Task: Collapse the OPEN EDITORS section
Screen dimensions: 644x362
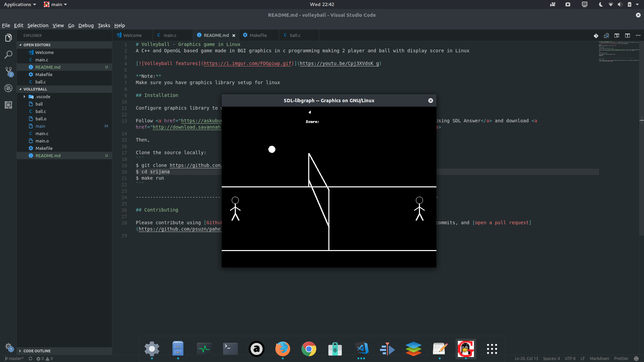Action: pos(64,45)
